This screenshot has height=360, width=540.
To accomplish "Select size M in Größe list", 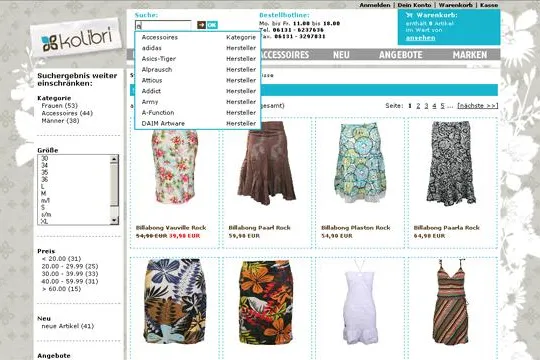I will [43, 194].
